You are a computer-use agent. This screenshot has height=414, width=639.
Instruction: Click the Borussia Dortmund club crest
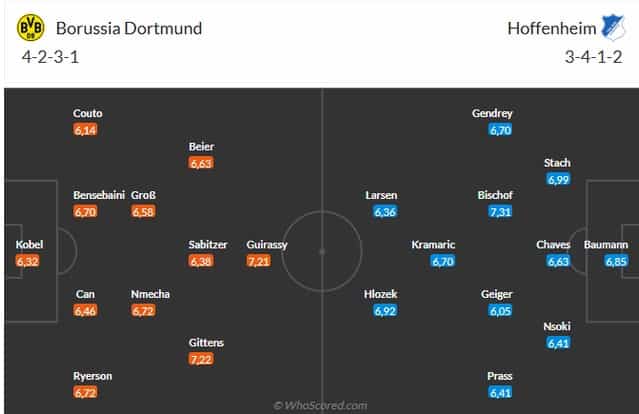31,28
